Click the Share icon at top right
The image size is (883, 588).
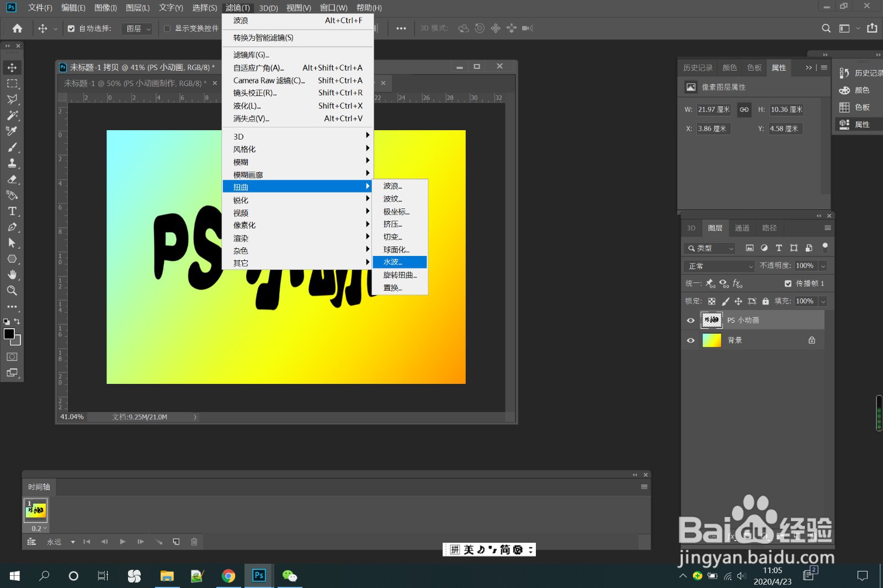[x=872, y=28]
